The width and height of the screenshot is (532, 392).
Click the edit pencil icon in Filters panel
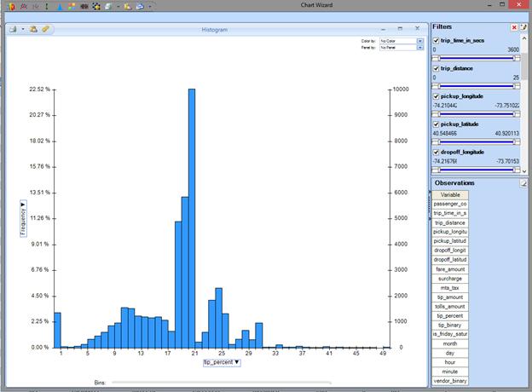pos(523,28)
